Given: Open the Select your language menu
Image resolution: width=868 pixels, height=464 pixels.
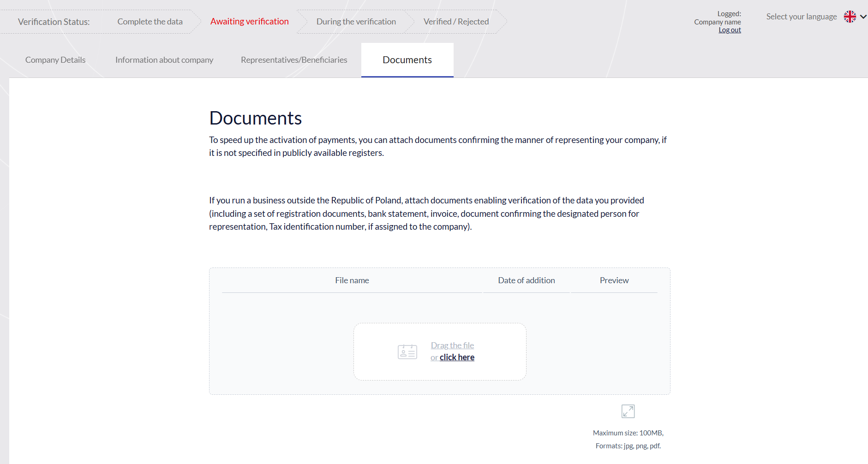Looking at the screenshot, I should (801, 17).
